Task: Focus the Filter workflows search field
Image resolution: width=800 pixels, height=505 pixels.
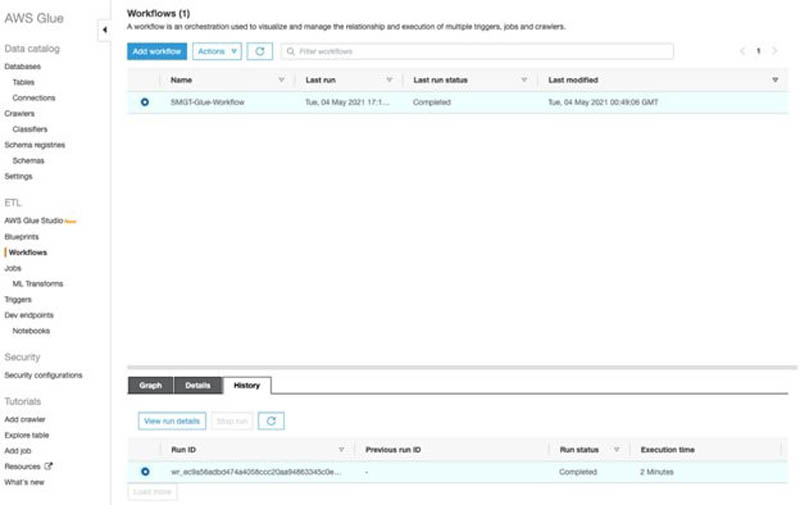Action: [477, 52]
